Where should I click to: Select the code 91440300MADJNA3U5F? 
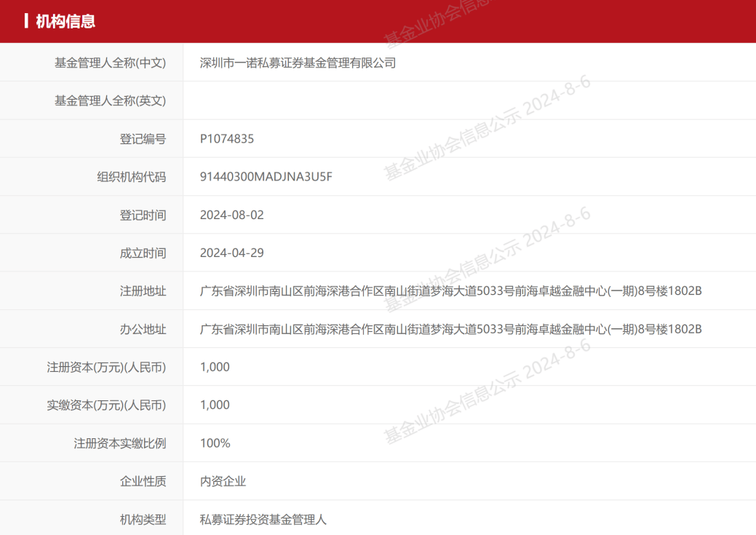coord(266,177)
